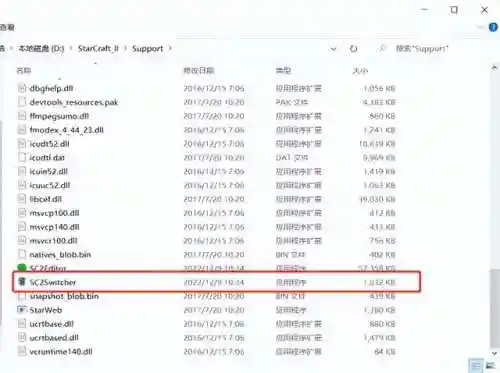The height and width of the screenshot is (373, 500).
Task: Click the ffmpegsumo.dll file icon
Action: click(x=22, y=116)
